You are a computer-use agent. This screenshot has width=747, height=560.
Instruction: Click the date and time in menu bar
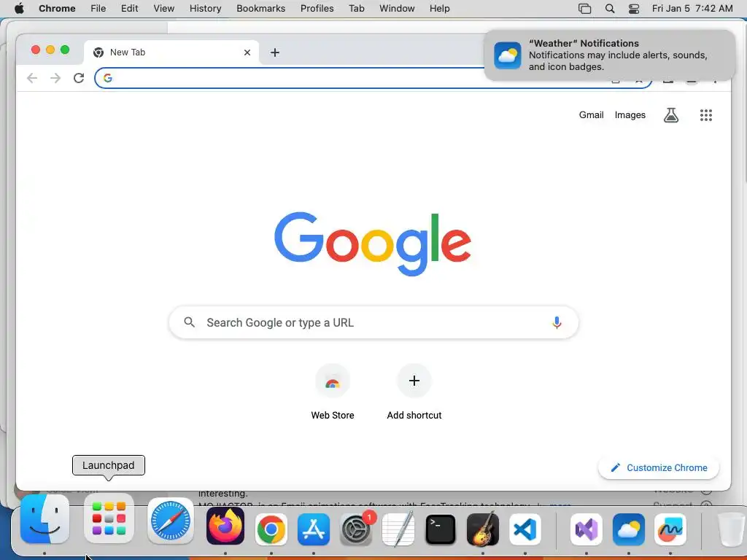pyautogui.click(x=692, y=9)
